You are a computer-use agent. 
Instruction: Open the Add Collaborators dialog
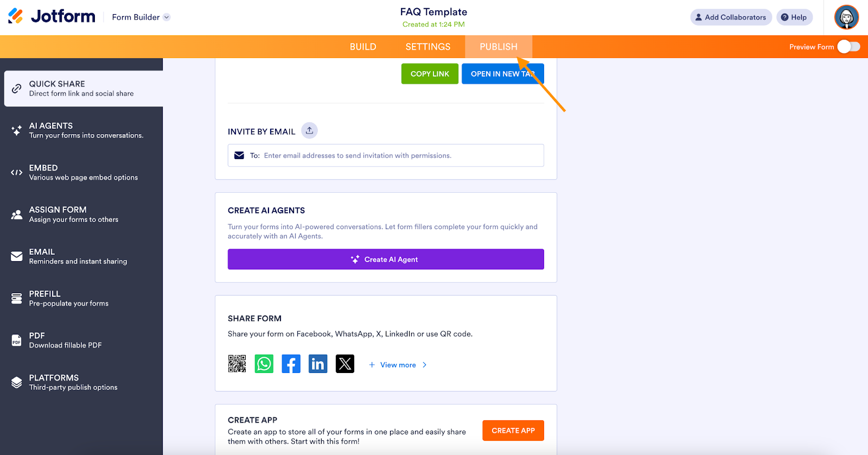point(731,17)
